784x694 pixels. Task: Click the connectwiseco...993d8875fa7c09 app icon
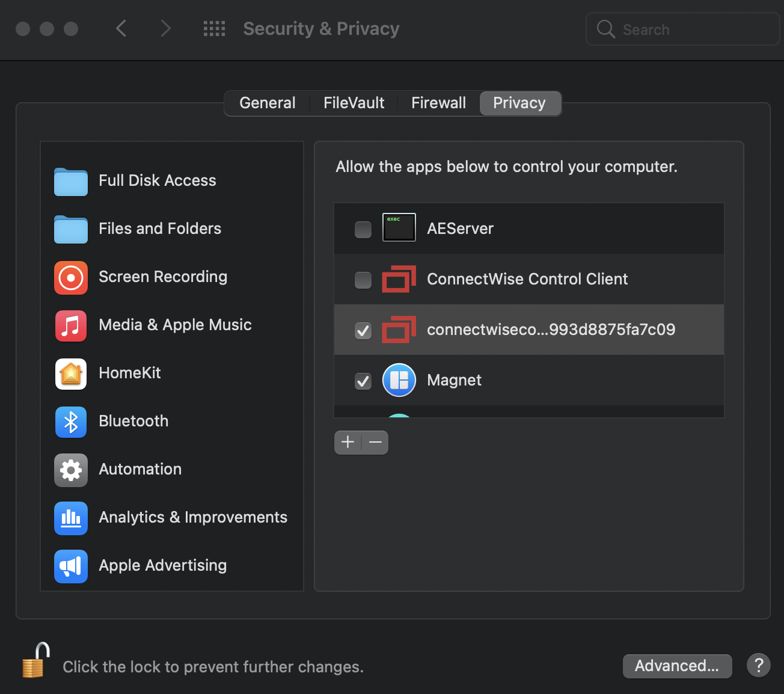399,330
